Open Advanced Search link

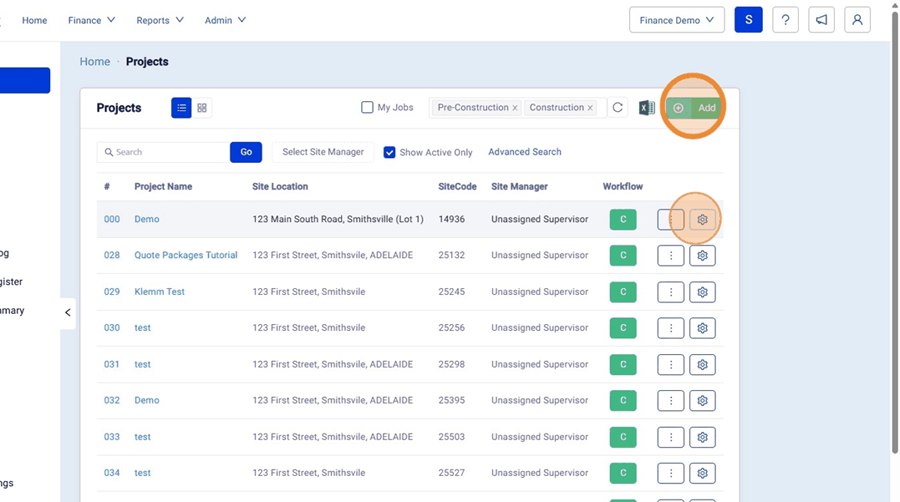click(x=525, y=152)
